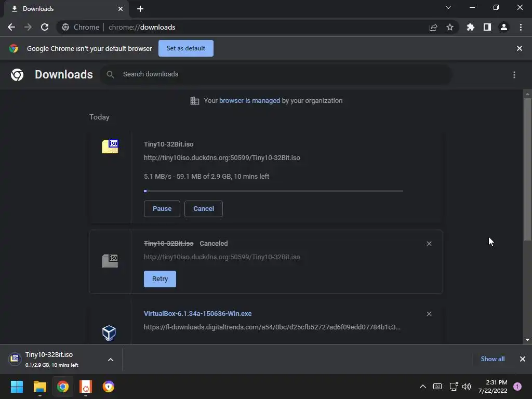Viewport: 532px width, 399px height.
Task: Share this page icon in address bar
Action: point(433,27)
